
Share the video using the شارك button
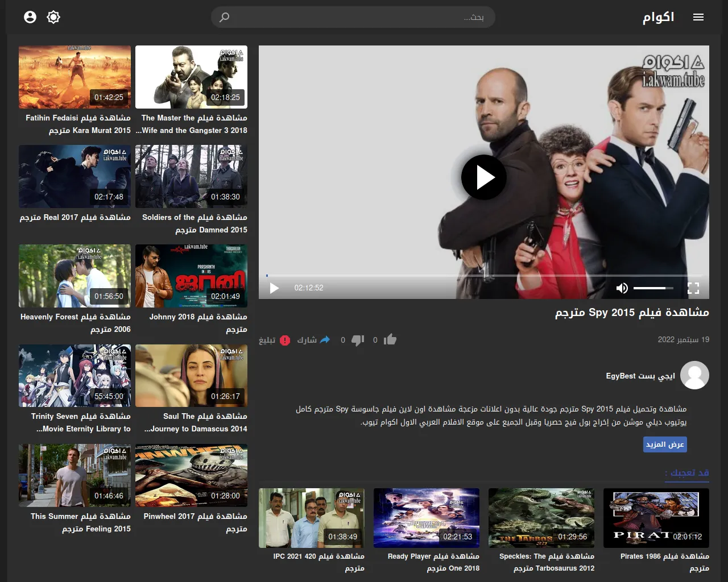[x=314, y=340]
